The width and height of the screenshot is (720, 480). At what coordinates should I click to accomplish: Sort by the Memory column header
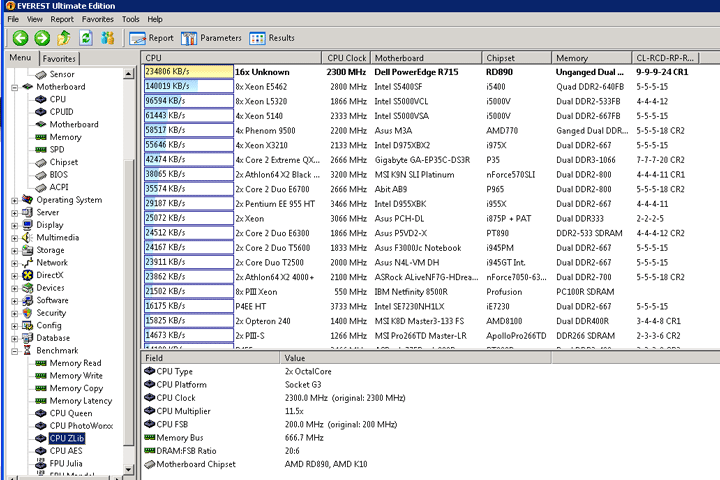pyautogui.click(x=591, y=58)
